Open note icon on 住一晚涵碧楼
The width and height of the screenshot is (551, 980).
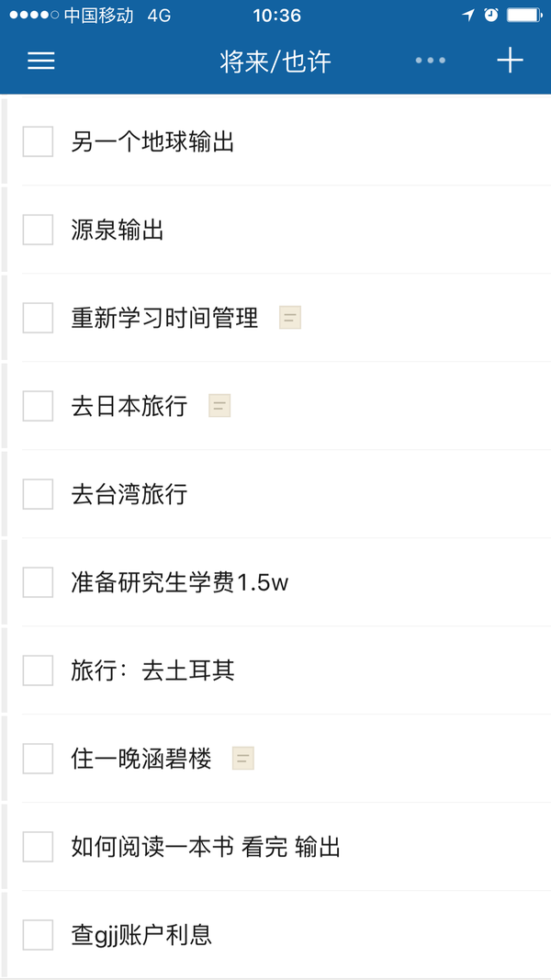243,758
